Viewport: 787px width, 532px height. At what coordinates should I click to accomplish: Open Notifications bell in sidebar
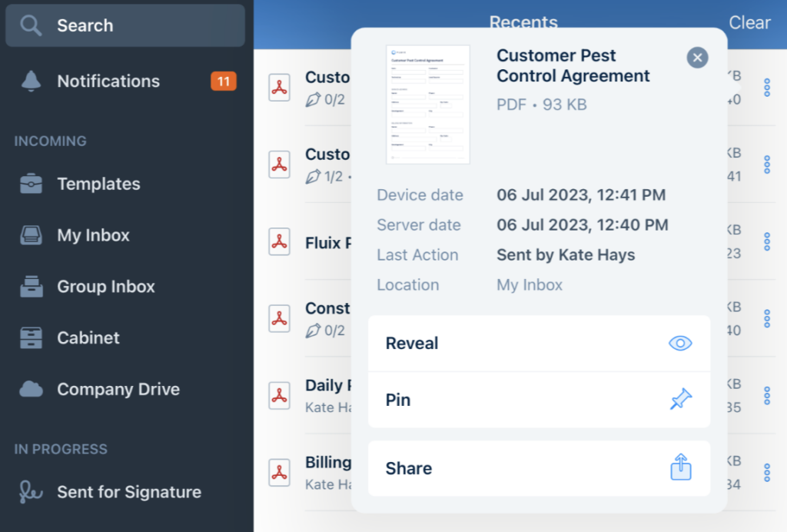click(x=31, y=81)
